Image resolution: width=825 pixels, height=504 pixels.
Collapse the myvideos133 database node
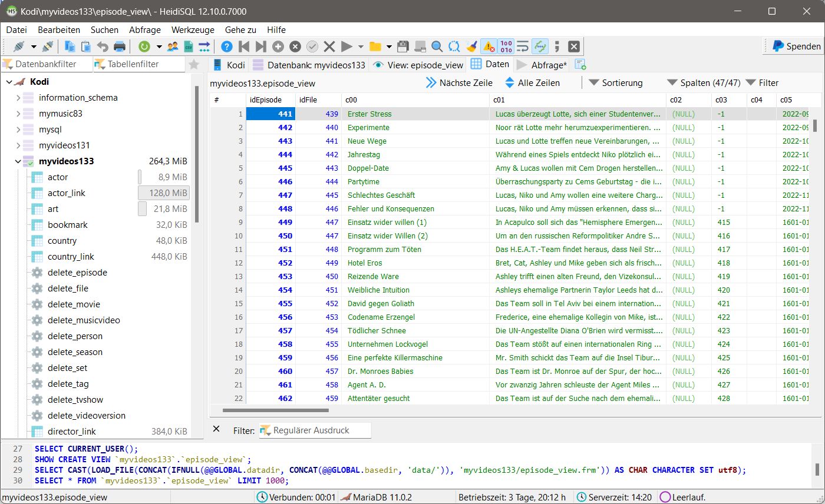pyautogui.click(x=18, y=161)
